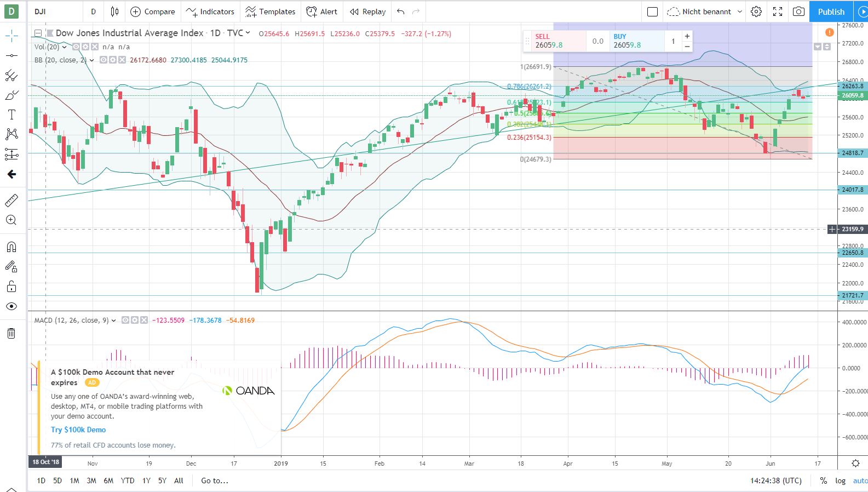This screenshot has width=868, height=492.
Task: Click trash icon to remove drawings
Action: coord(12,333)
